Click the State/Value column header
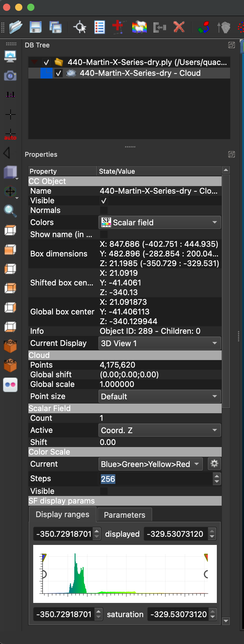Screen dimensions: 244x644 [159, 171]
